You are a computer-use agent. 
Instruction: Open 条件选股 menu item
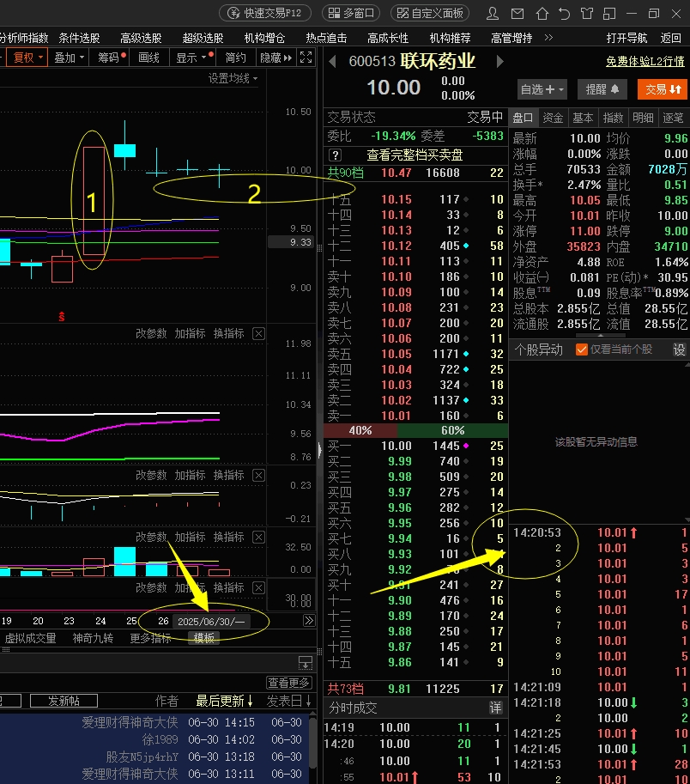point(79,38)
